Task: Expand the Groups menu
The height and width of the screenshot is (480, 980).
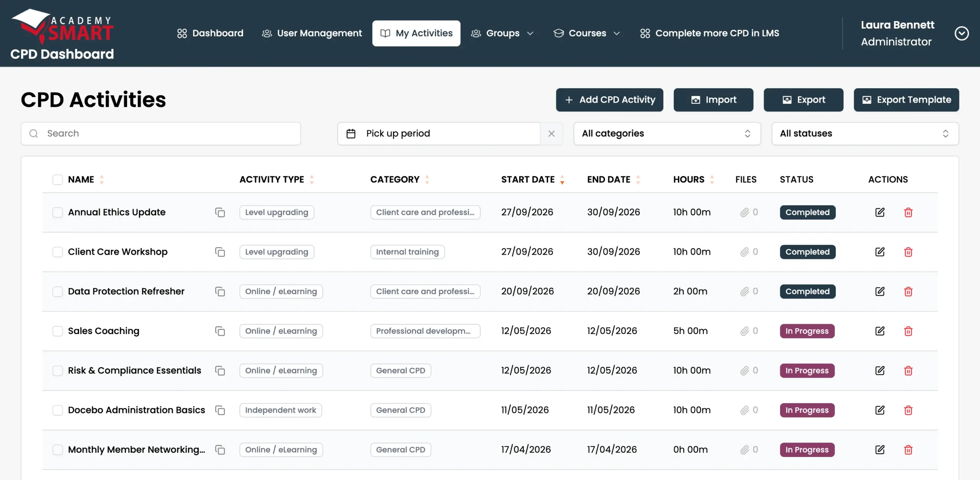Action: (x=502, y=33)
